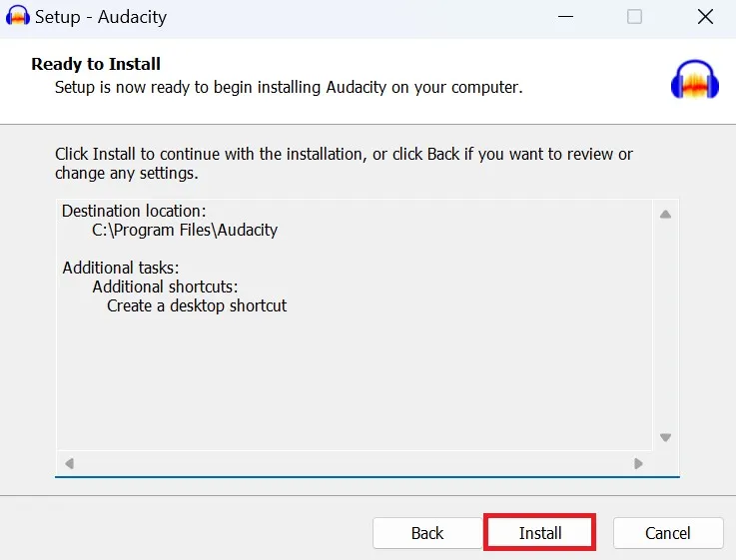Select the C:\Program Files\Audacity path text

pyautogui.click(x=185, y=230)
